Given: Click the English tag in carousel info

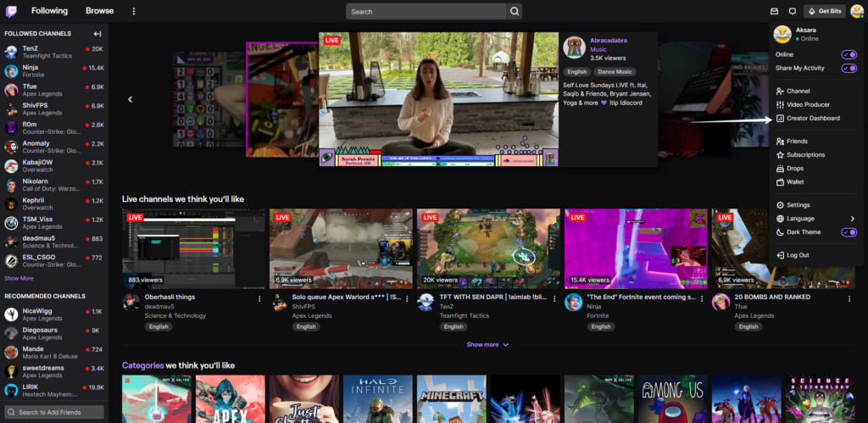Looking at the screenshot, I should pyautogui.click(x=576, y=72).
